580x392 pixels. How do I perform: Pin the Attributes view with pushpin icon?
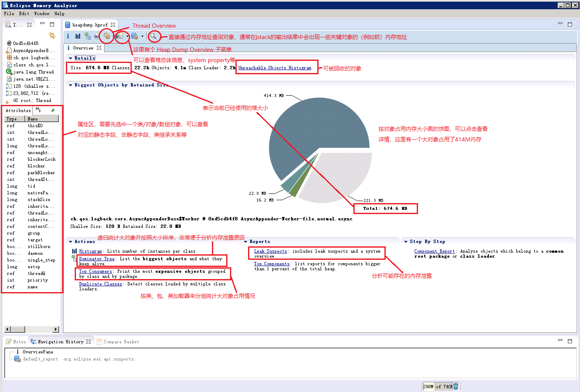point(53,110)
